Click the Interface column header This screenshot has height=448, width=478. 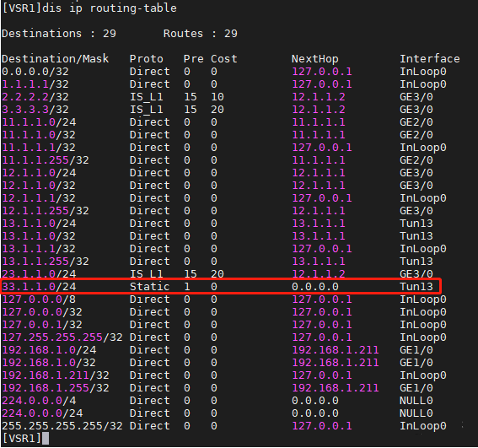[x=430, y=58]
